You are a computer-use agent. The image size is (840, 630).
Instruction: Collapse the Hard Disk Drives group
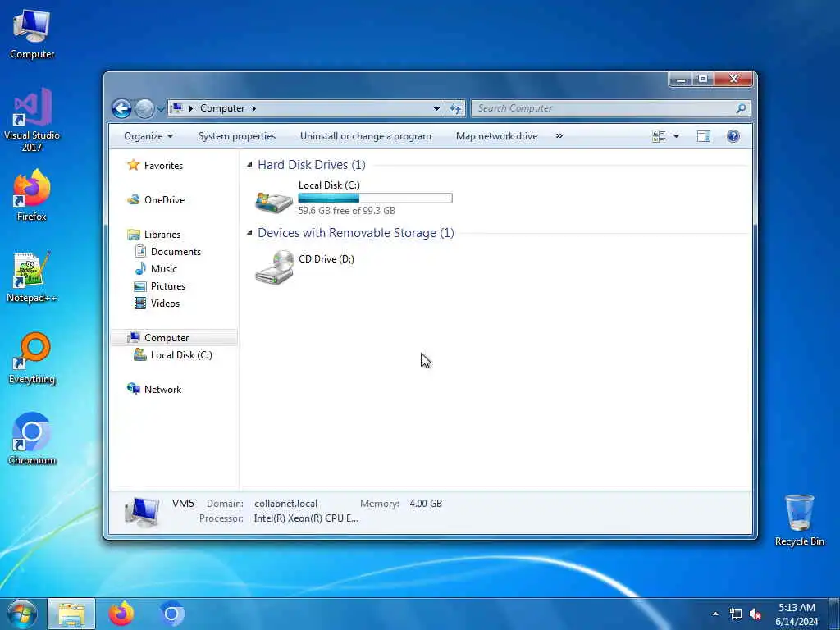[x=249, y=164]
